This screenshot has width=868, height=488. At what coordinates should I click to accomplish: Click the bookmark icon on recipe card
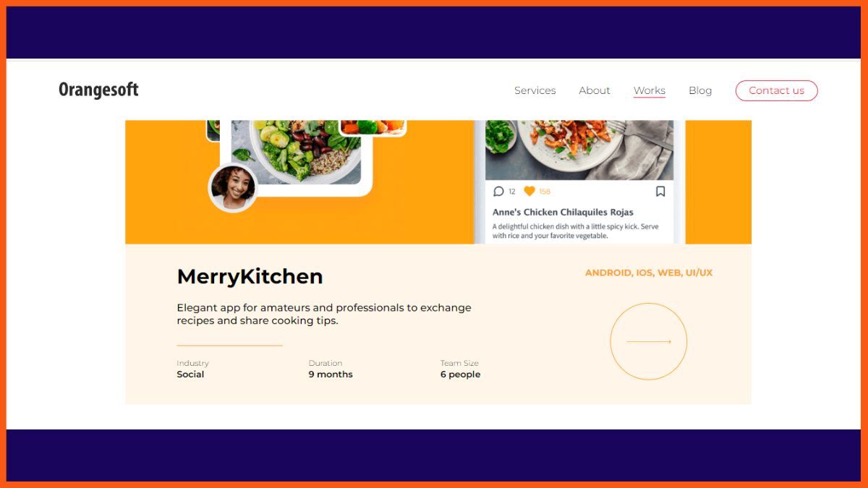(x=660, y=192)
